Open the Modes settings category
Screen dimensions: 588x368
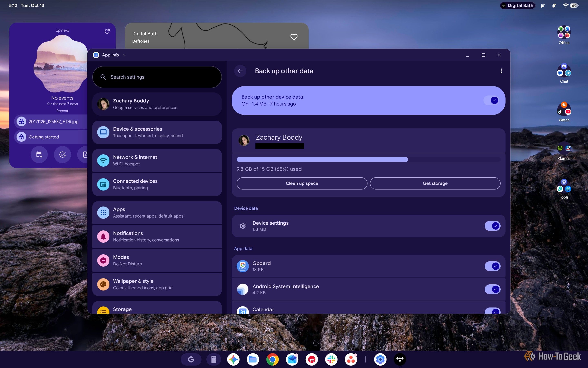(157, 260)
